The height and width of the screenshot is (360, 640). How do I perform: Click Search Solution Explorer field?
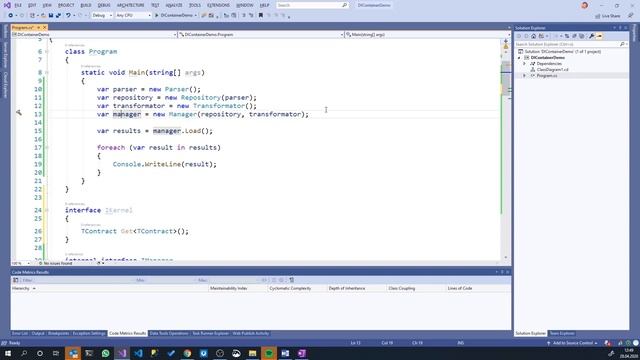coord(571,44)
